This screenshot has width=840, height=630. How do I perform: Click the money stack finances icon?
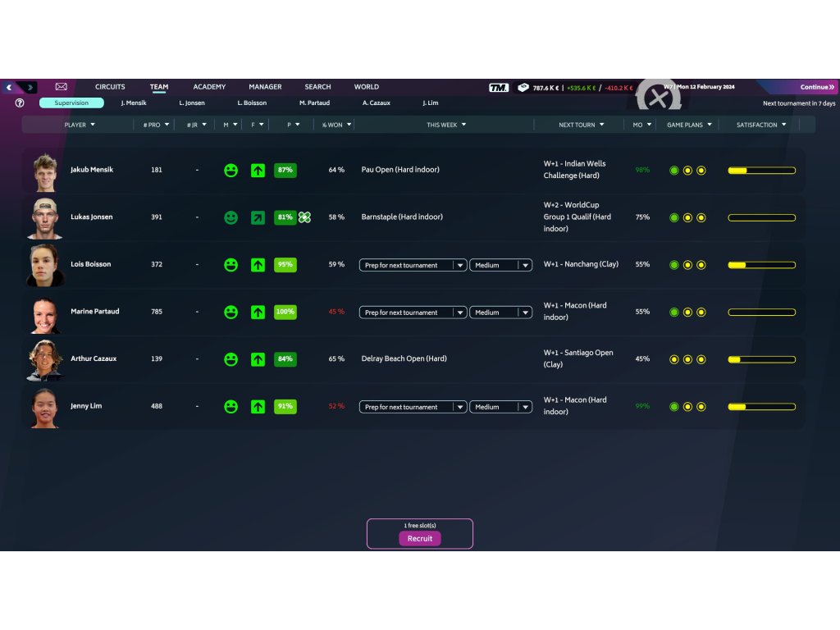pos(523,88)
